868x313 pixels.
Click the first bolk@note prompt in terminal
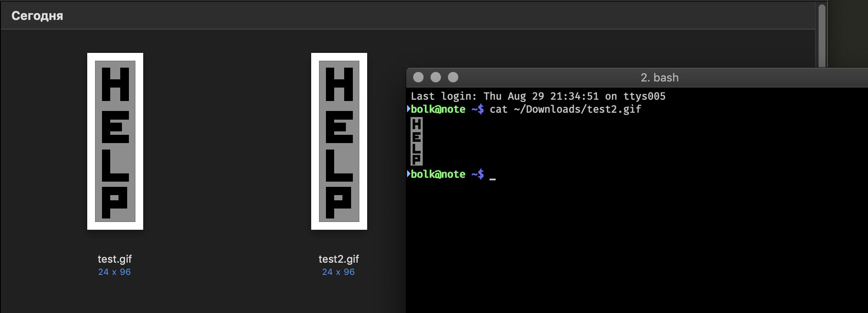(x=447, y=109)
